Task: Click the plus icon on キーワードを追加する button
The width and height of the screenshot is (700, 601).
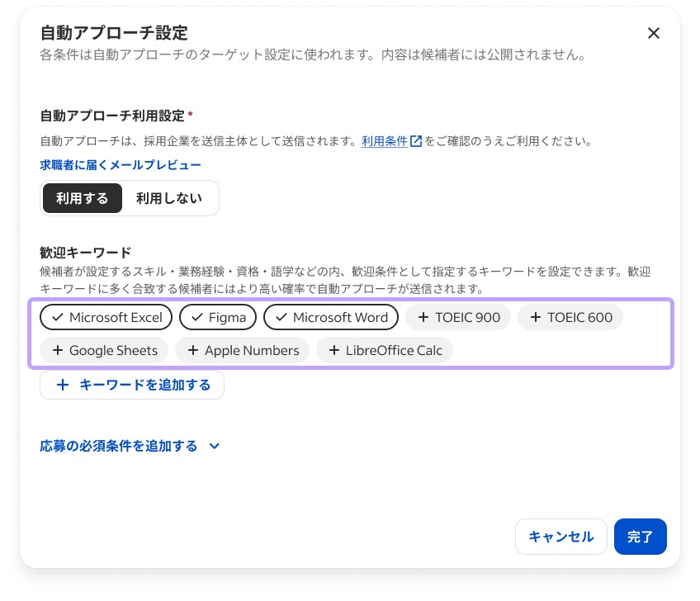Action: (63, 385)
